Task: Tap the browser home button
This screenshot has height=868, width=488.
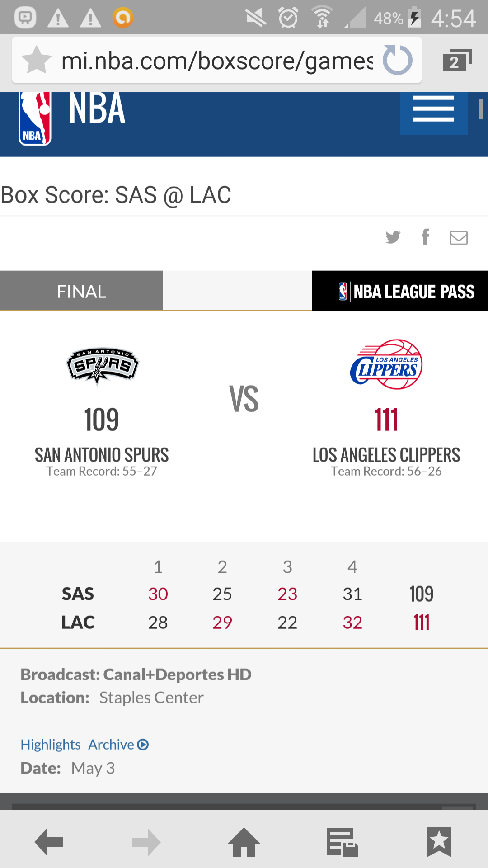Action: pos(244,842)
